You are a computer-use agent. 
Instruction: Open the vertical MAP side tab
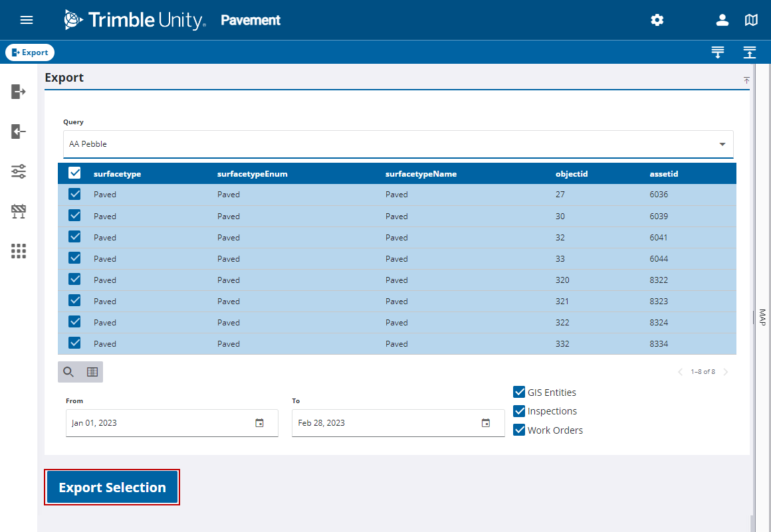[762, 317]
